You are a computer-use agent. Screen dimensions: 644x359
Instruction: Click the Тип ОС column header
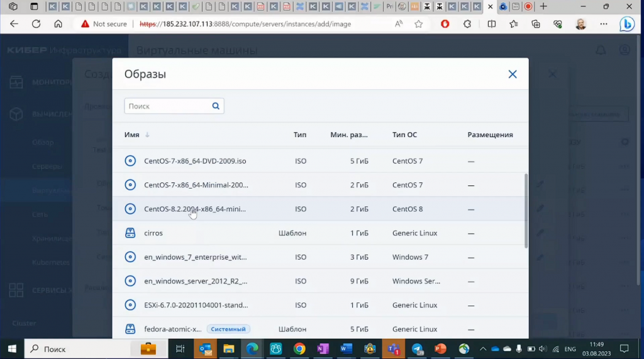pos(404,135)
